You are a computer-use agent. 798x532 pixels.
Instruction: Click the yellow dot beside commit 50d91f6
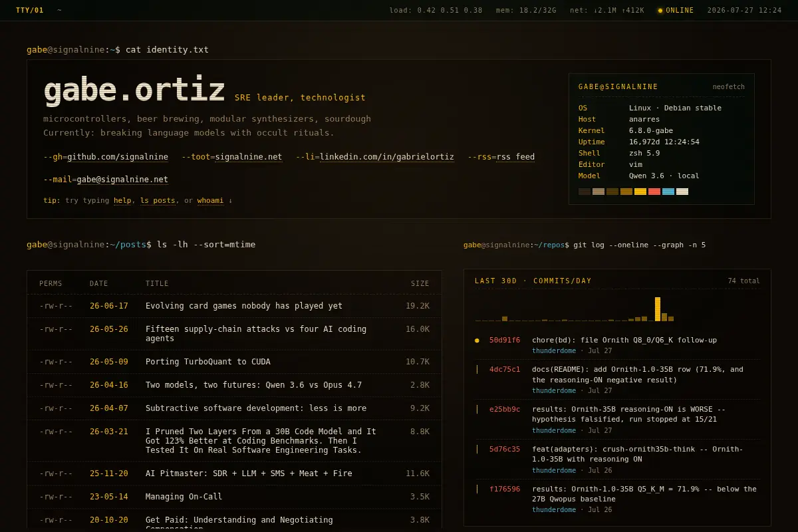[x=477, y=340]
